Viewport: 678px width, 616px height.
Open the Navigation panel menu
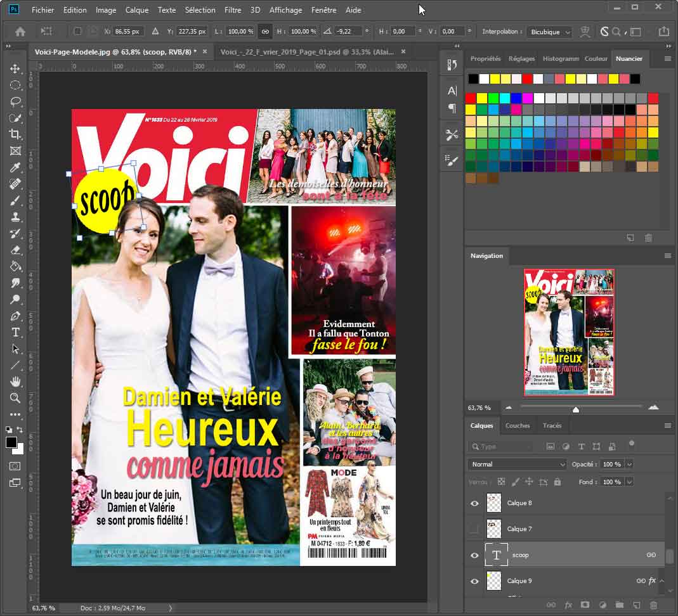(668, 256)
